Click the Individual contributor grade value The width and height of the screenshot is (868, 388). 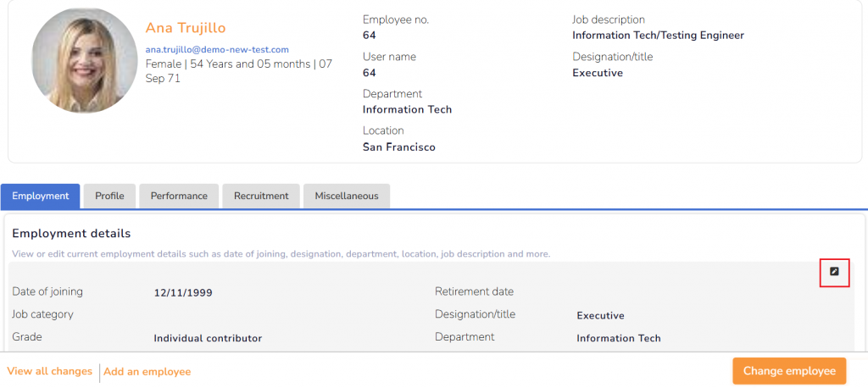coord(208,338)
